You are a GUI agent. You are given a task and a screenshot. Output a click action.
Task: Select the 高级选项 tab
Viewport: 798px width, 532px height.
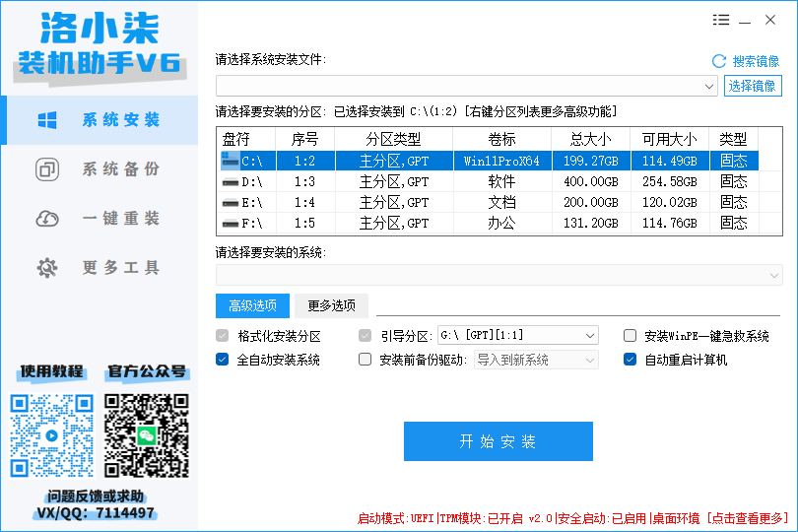[252, 305]
